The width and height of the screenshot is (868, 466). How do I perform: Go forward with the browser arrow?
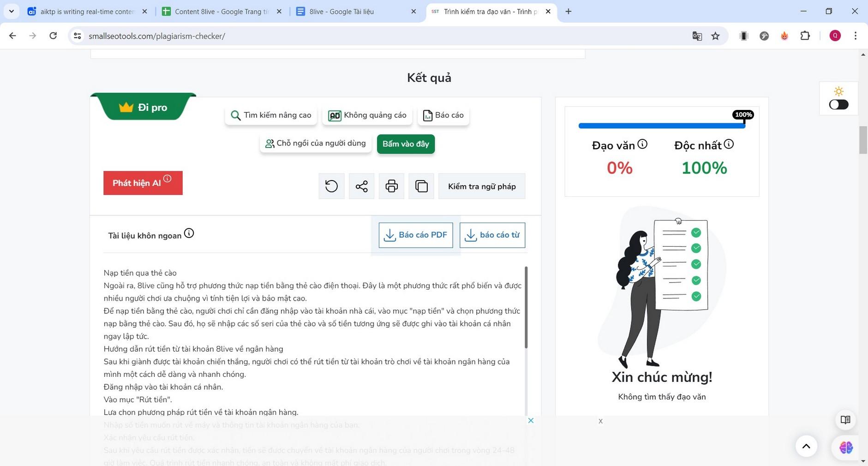pyautogui.click(x=33, y=36)
